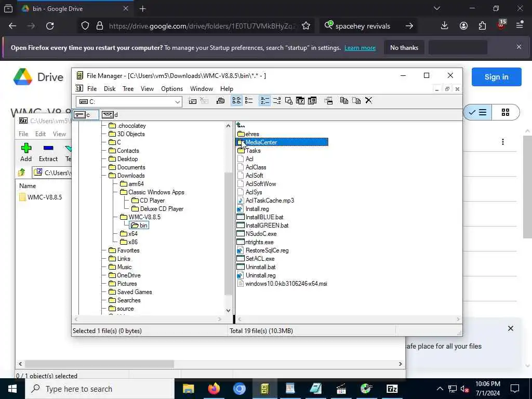This screenshot has height=399, width=532.
Task: Open Firefox downloads panel
Action: pos(444,26)
